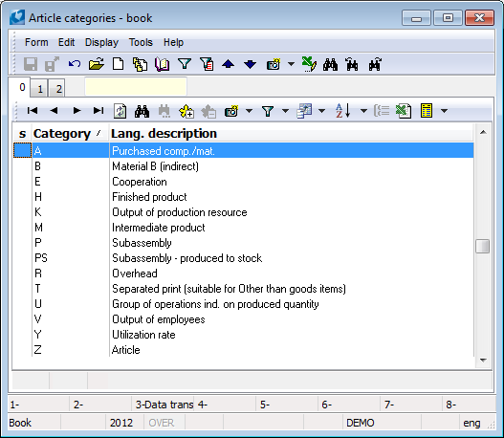Select row Output of production resource
Screen dimensions: 504x438
[243, 212]
